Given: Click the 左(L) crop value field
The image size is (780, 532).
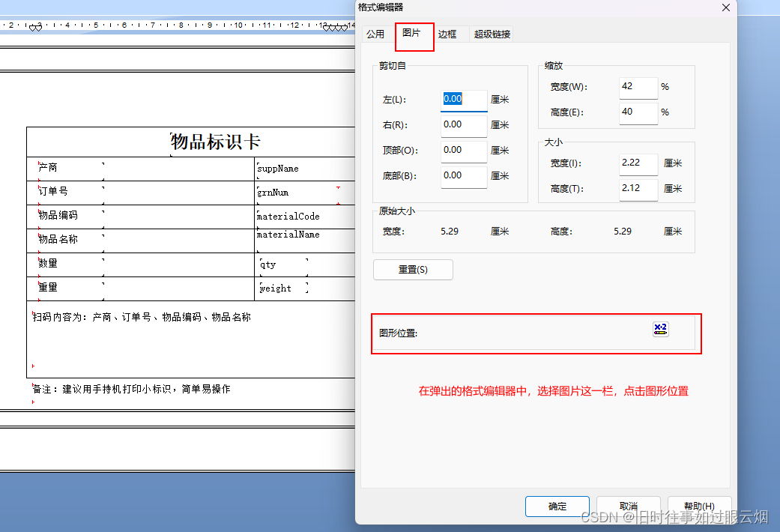Looking at the screenshot, I should (463, 98).
